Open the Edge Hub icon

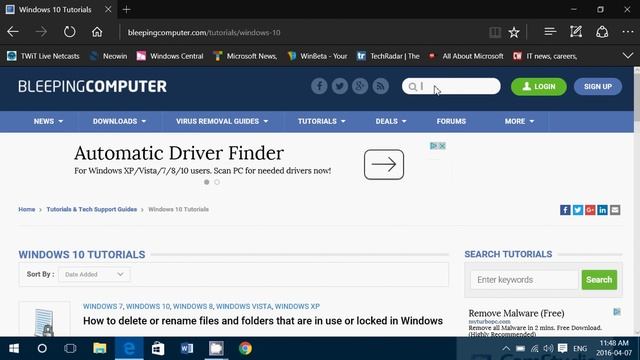coord(550,32)
